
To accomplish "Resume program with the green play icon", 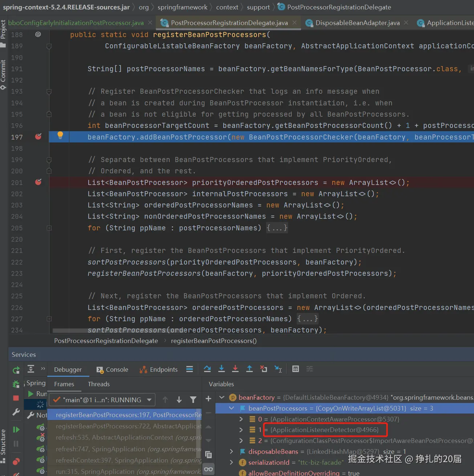I will 16,429.
